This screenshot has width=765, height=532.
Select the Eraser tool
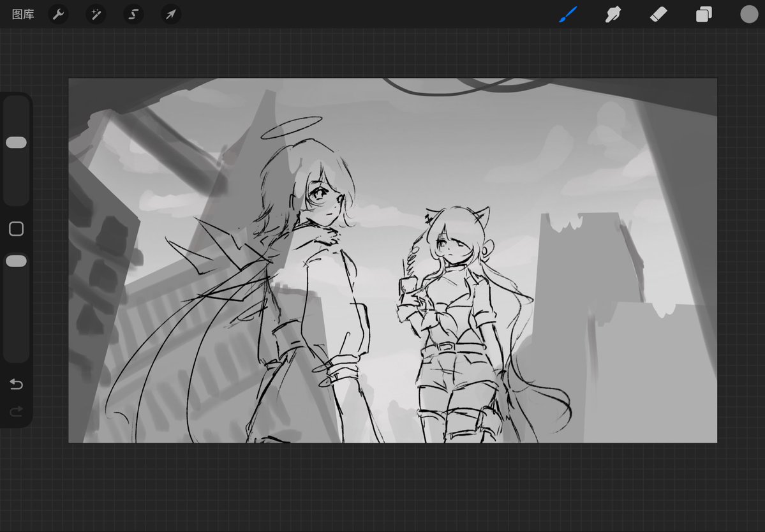tap(658, 14)
